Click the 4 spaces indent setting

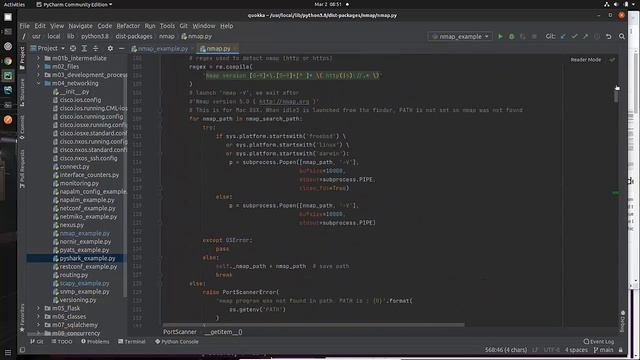(x=576, y=350)
